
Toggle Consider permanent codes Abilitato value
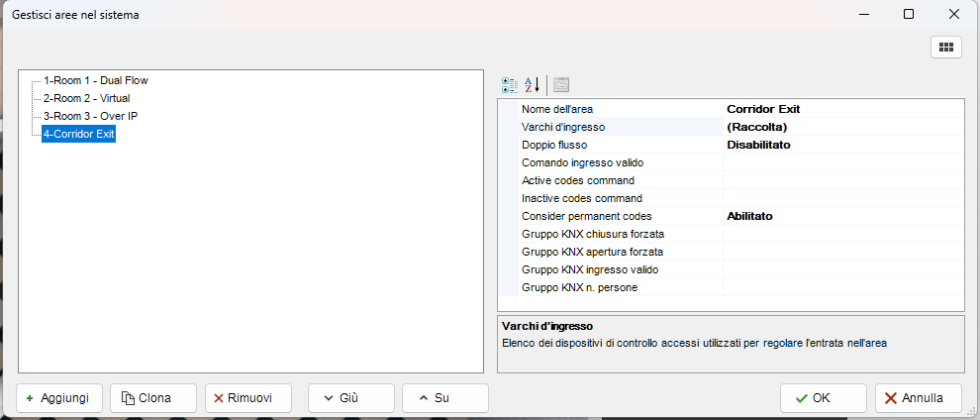click(841, 216)
